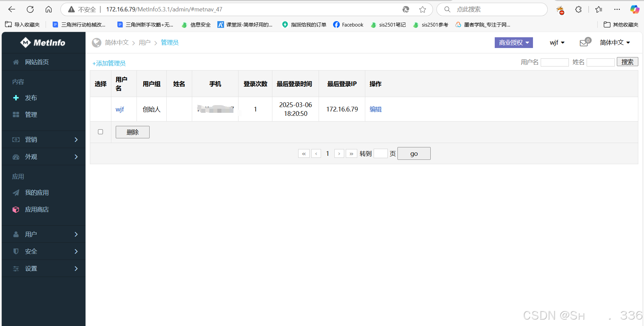Open the Copilot icon
This screenshot has width=644, height=326.
pos(635,9)
